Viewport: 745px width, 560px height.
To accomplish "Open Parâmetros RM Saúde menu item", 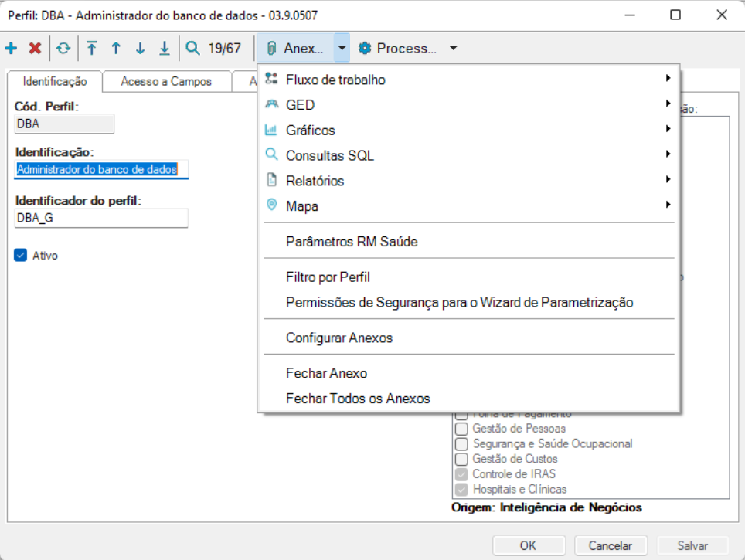I will coord(469,241).
